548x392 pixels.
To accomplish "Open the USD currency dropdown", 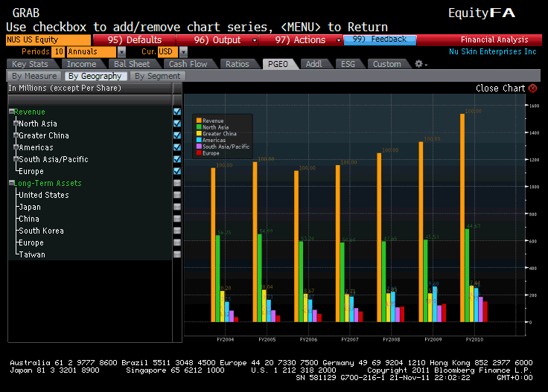I will pyautogui.click(x=183, y=52).
